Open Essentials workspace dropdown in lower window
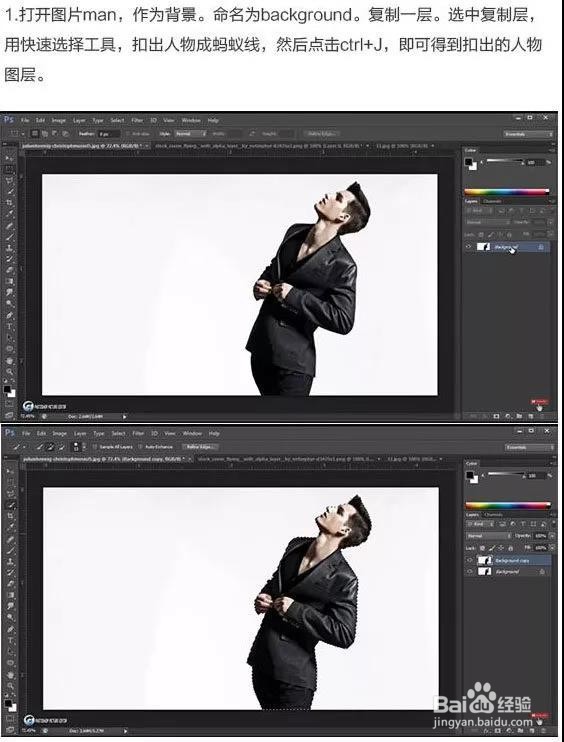564x742 pixels. 529,447
